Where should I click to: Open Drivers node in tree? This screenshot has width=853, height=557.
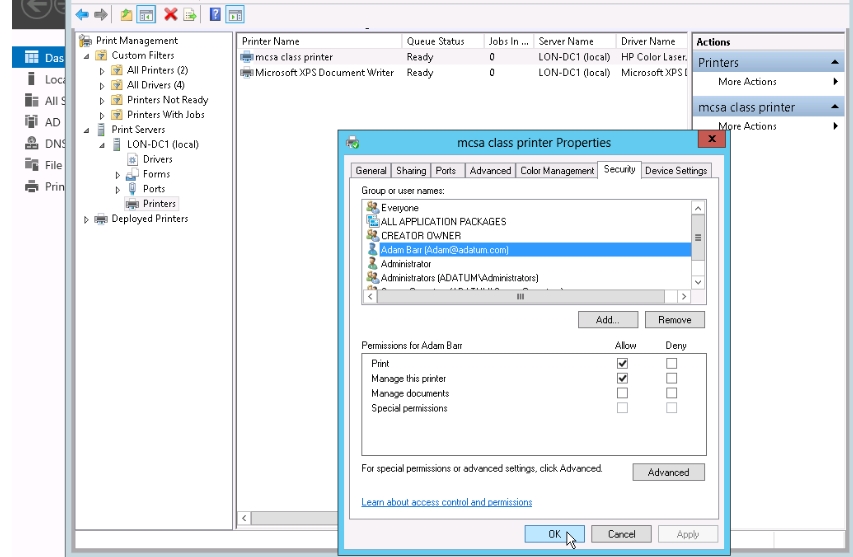click(158, 159)
